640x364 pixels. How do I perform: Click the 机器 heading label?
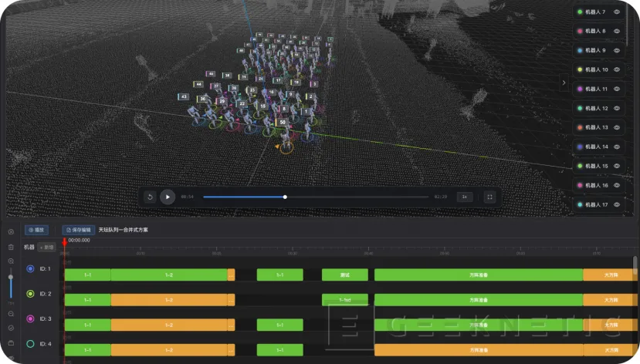click(x=29, y=248)
